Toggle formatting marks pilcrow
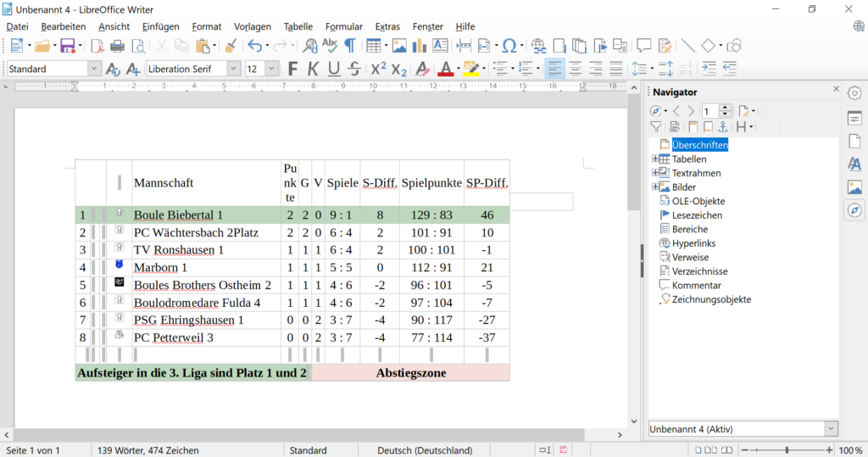The image size is (868, 457). [x=350, y=46]
